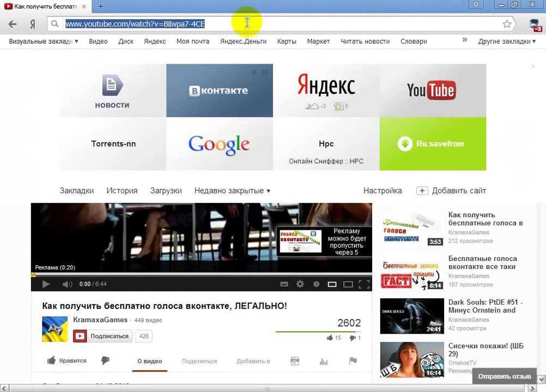Click the extension icon with red badge
Image resolution: width=546 pixels, height=392 pixels.
[x=535, y=26]
